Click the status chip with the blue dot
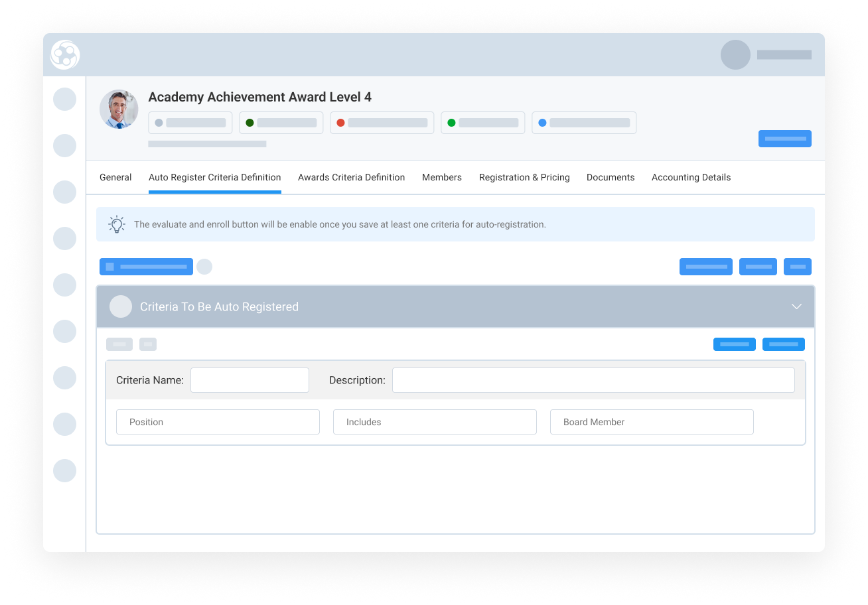 tap(583, 123)
